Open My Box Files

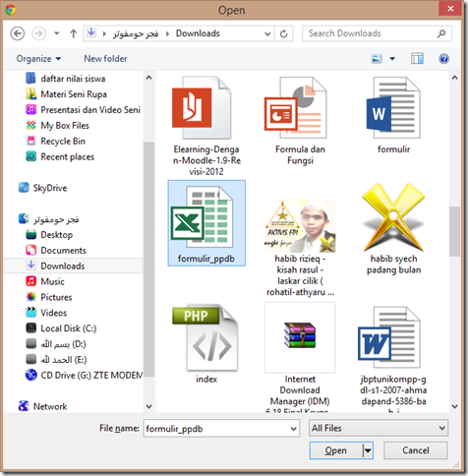pos(57,126)
